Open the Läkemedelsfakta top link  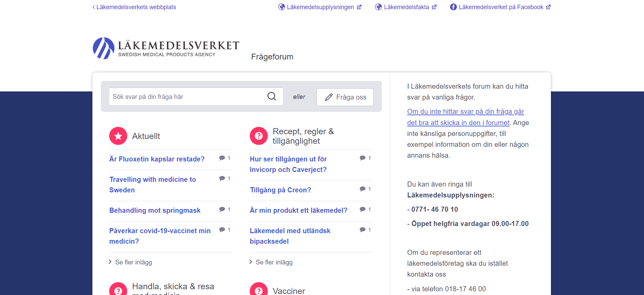[x=406, y=7]
